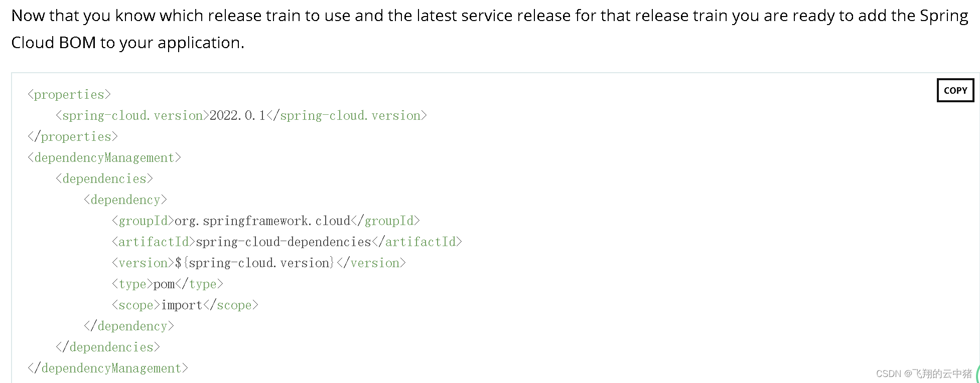Click the closing dependencyManagement tag

pos(108,368)
